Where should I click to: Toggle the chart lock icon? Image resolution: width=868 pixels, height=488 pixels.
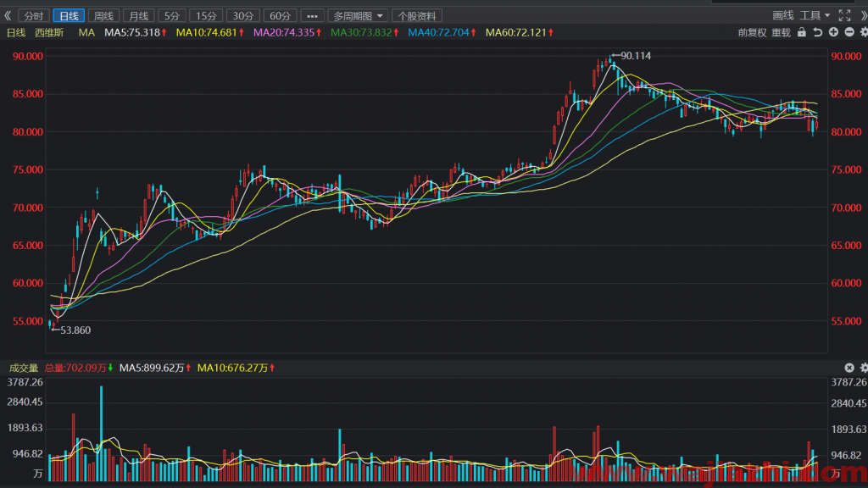(802, 33)
